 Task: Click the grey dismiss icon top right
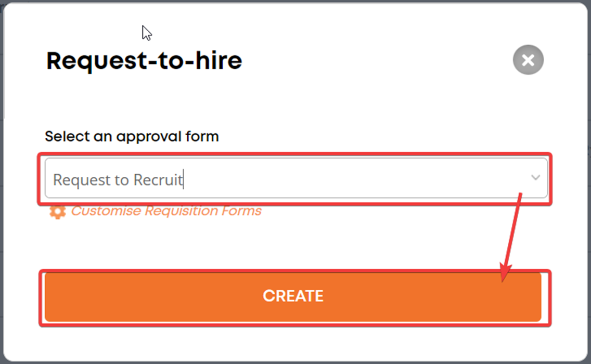point(528,60)
